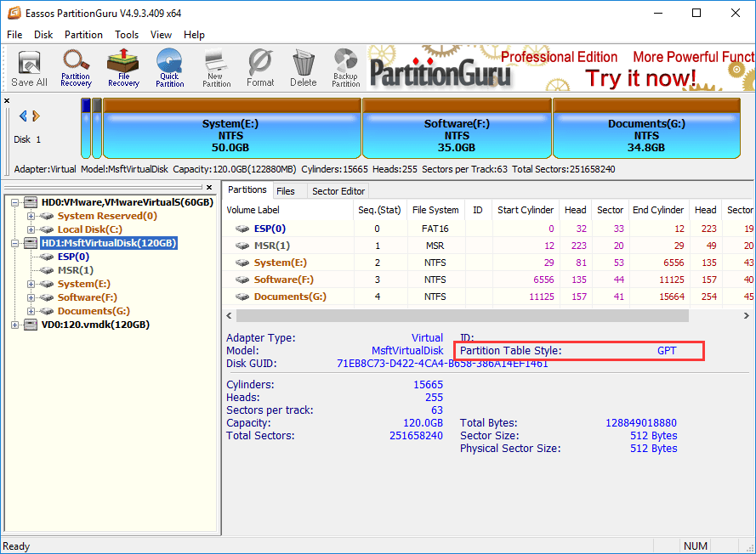
Task: Open the View menu
Action: click(x=161, y=35)
